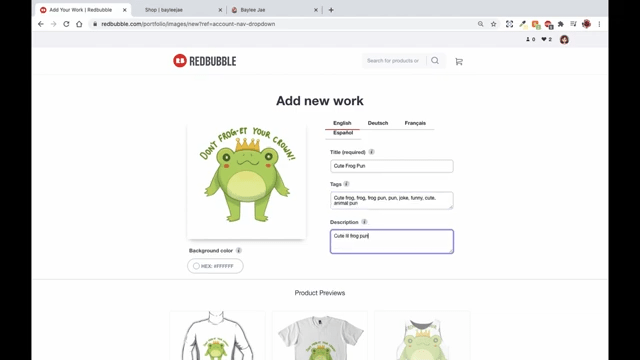Click the user profile avatar
The width and height of the screenshot is (640, 360).
564,40
